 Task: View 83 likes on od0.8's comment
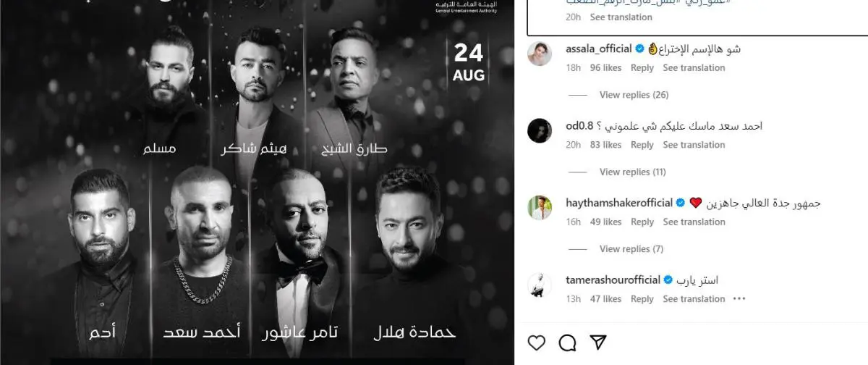click(606, 145)
